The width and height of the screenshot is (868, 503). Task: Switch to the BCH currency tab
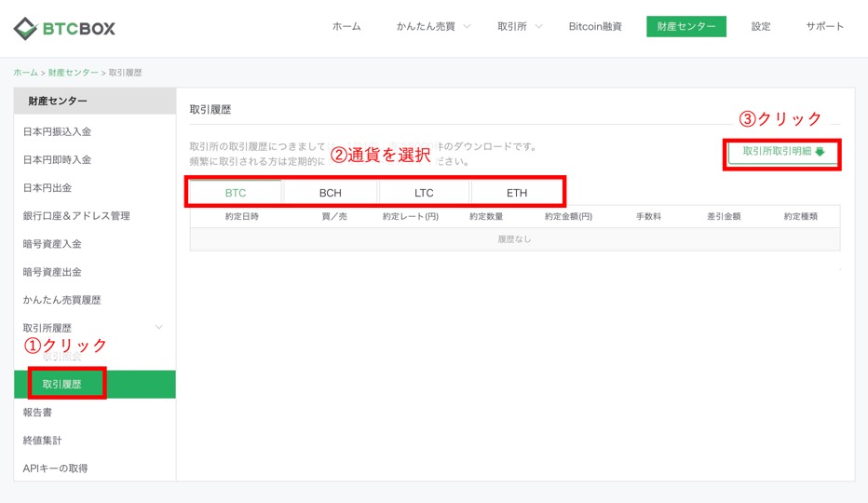pyautogui.click(x=331, y=193)
